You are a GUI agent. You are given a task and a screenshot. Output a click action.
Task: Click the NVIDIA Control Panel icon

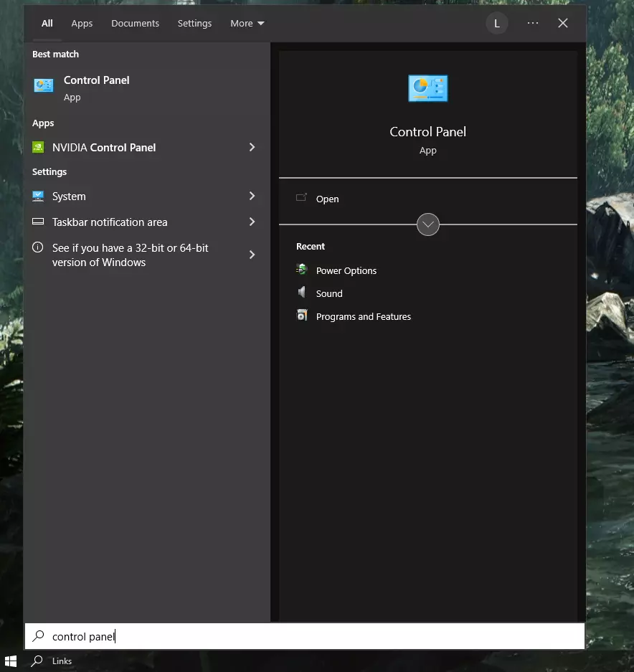tap(38, 147)
